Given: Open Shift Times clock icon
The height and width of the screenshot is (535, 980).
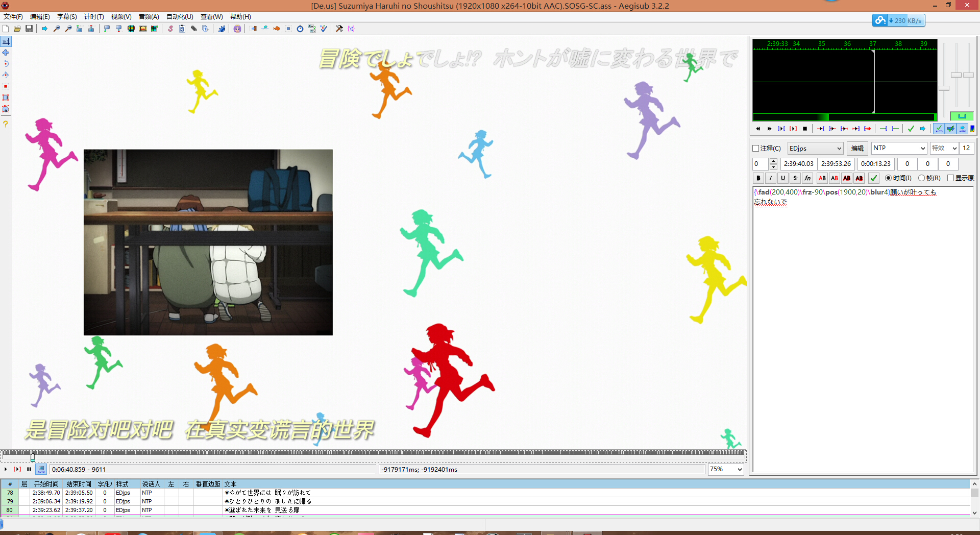Looking at the screenshot, I should coord(300,29).
